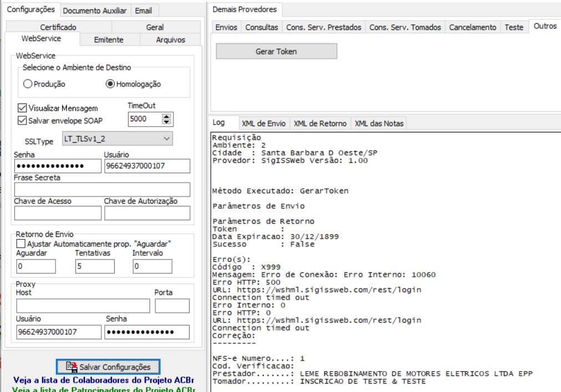
Task: Click the Tentativas input field
Action: click(x=95, y=266)
